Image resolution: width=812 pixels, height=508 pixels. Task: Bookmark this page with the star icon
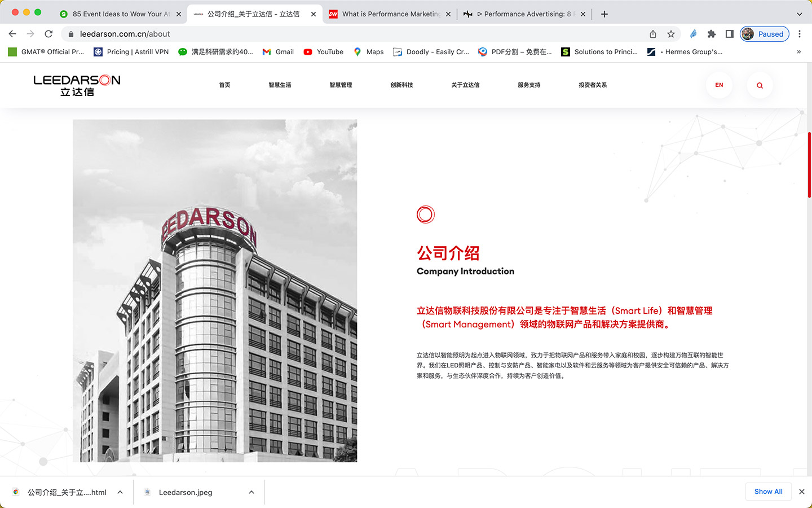click(x=671, y=34)
